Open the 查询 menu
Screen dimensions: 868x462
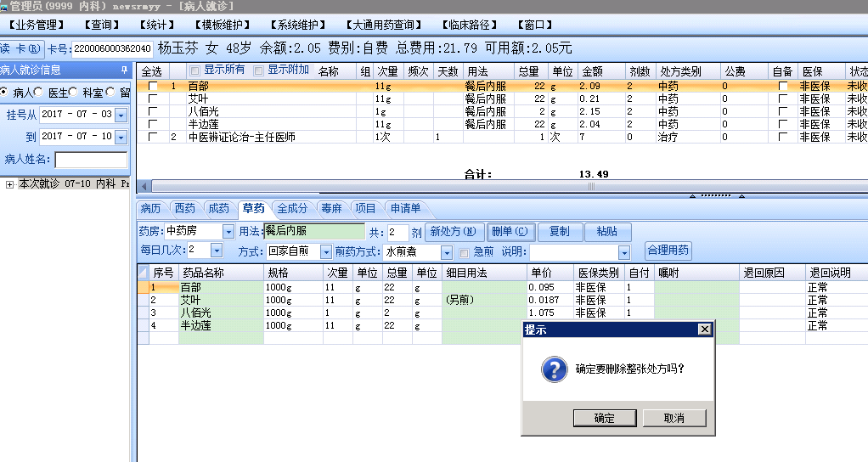pos(102,25)
